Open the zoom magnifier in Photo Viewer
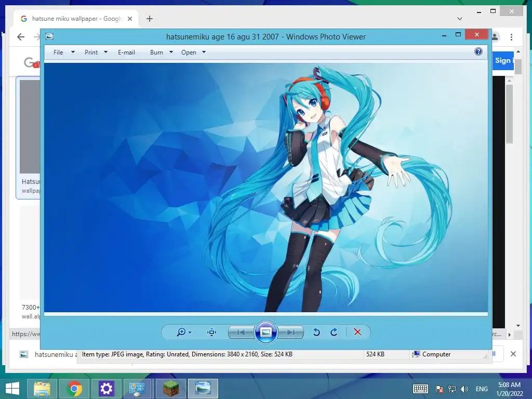 181,332
